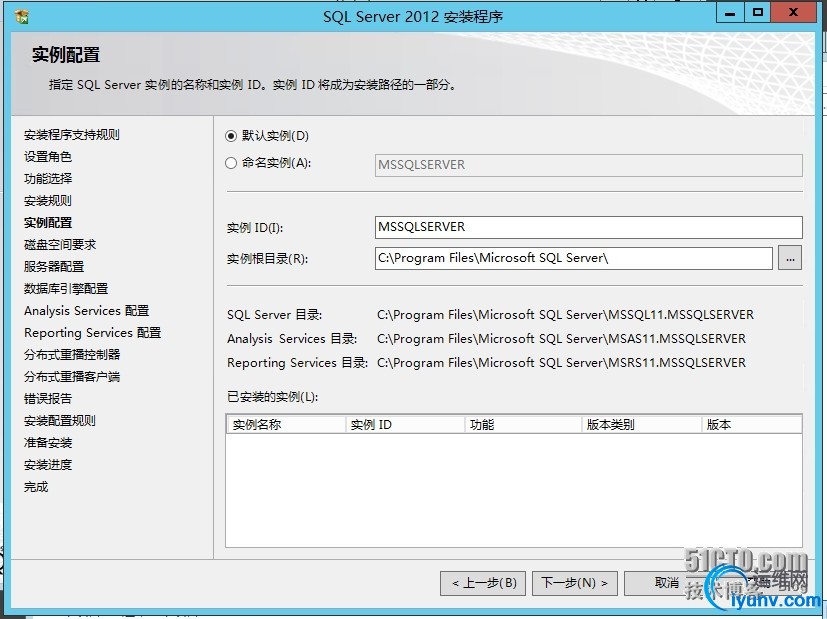Click the 取消 cancel button

click(x=666, y=583)
